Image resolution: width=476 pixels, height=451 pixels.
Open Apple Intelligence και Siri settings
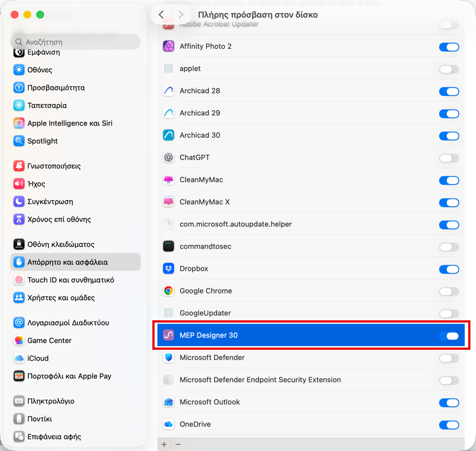pyautogui.click(x=75, y=123)
